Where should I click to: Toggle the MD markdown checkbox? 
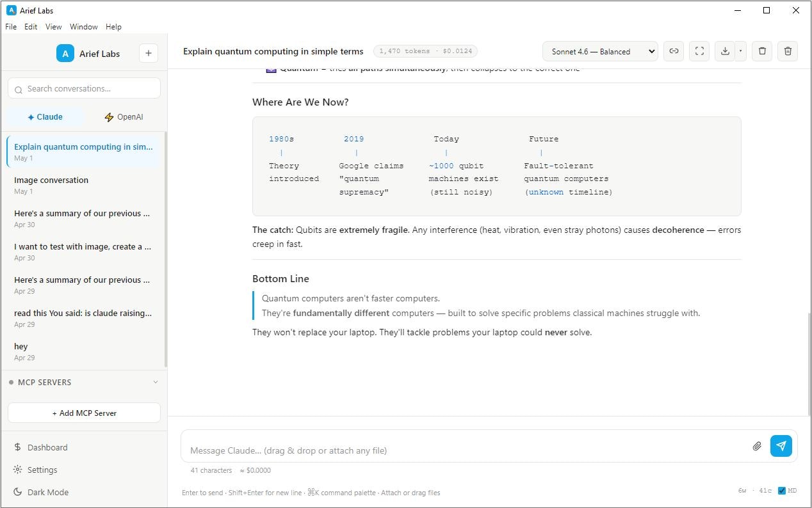click(782, 491)
